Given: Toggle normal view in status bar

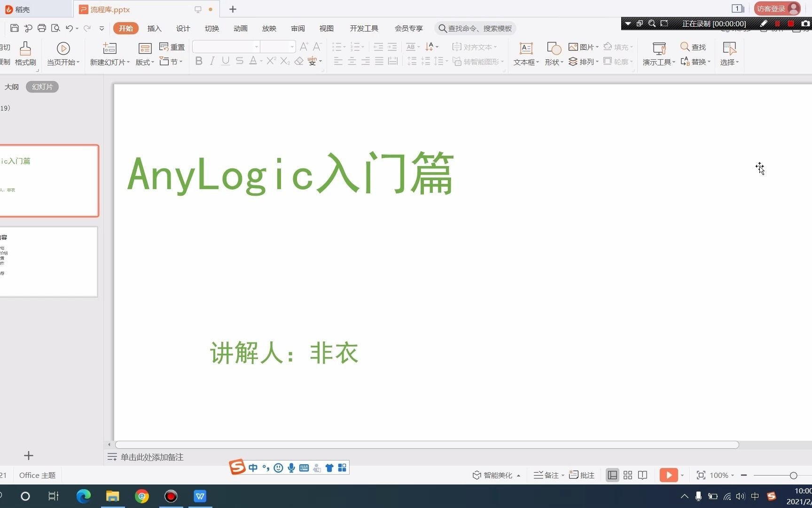Looking at the screenshot, I should (612, 475).
